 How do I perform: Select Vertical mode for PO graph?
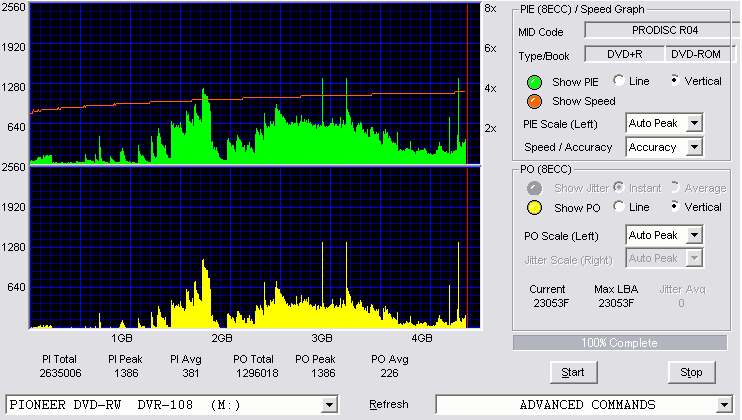coord(675,206)
